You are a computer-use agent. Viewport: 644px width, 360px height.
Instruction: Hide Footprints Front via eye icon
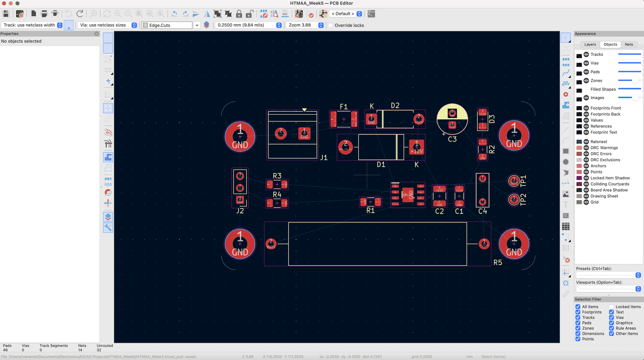tap(586, 108)
